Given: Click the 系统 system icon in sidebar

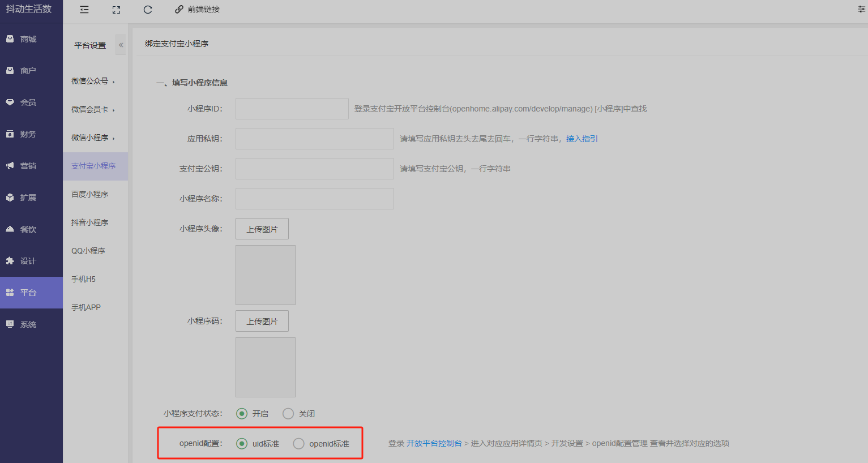Looking at the screenshot, I should point(10,324).
